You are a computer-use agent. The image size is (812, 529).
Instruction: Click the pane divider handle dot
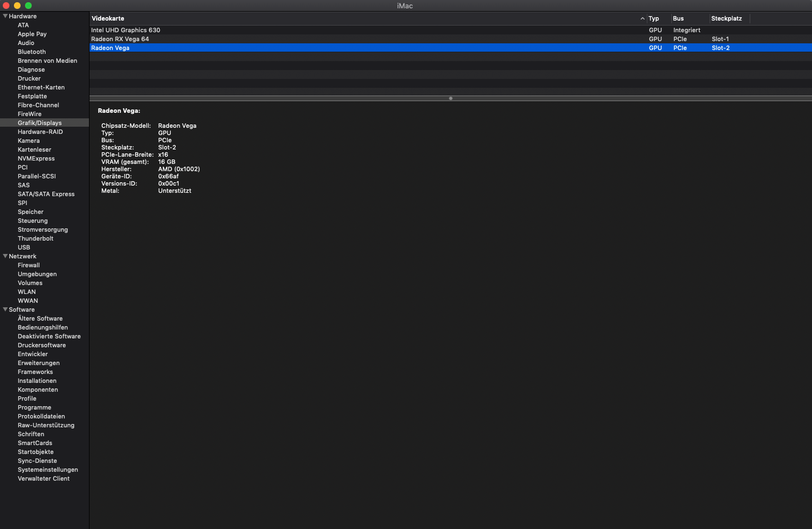click(x=450, y=98)
